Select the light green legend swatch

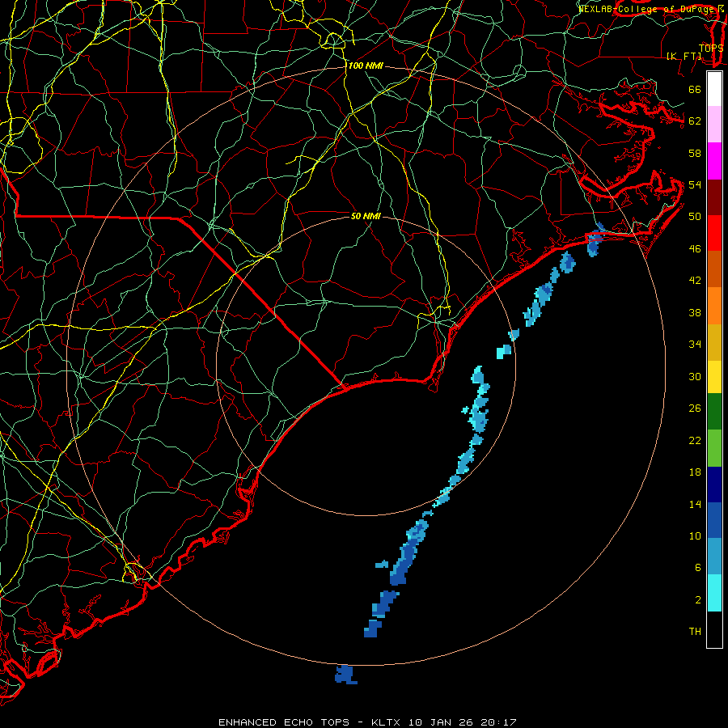coord(714,448)
